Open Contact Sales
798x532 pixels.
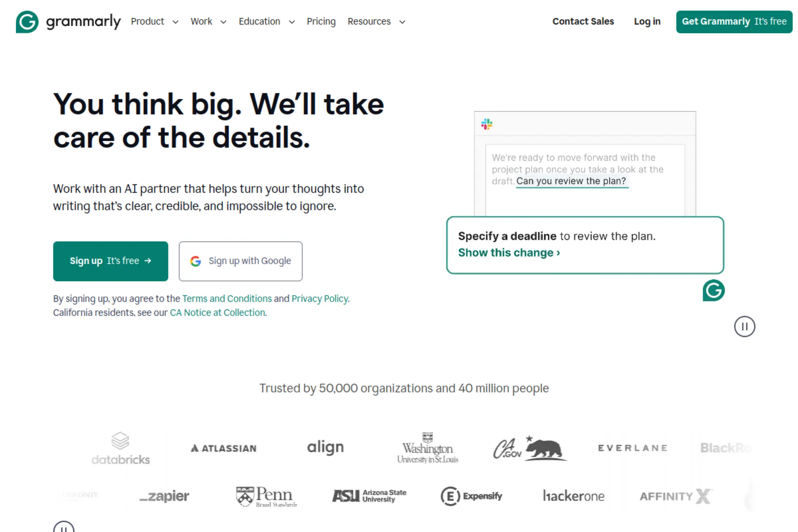tap(583, 22)
